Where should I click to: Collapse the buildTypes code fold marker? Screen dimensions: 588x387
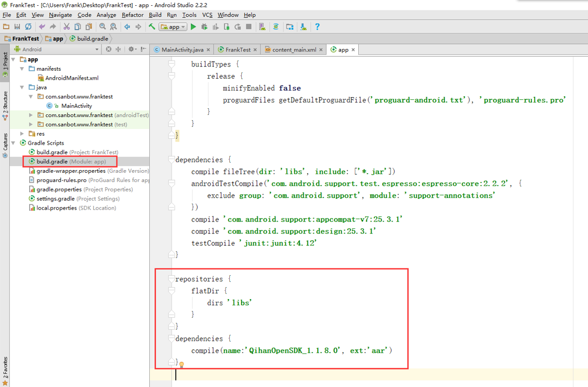click(x=171, y=64)
